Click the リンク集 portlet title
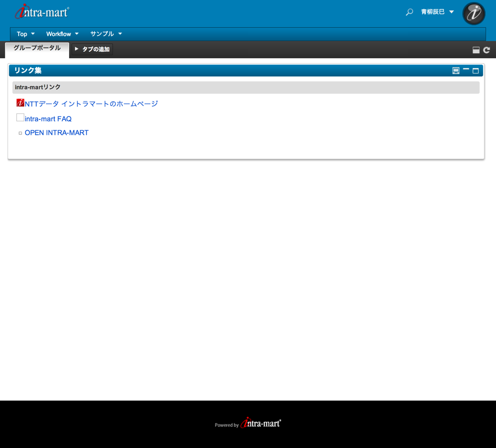This screenshot has height=448, width=496. (x=28, y=70)
